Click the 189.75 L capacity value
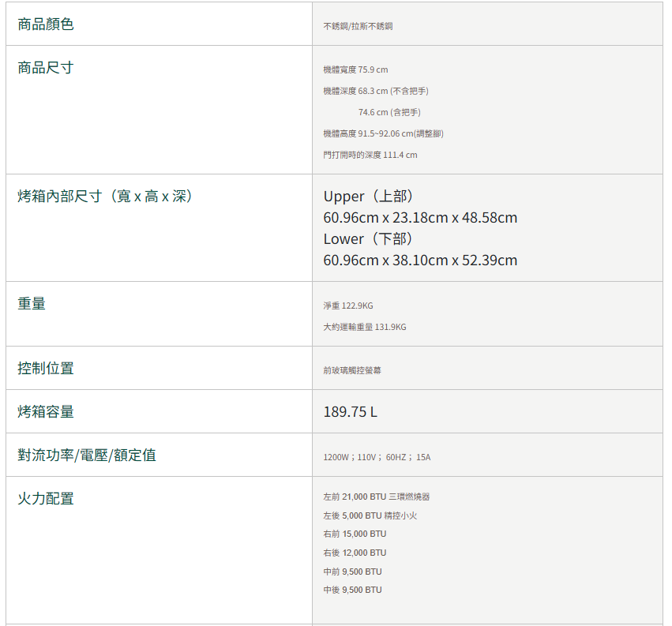Image resolution: width=672 pixels, height=626 pixels. pyautogui.click(x=351, y=412)
